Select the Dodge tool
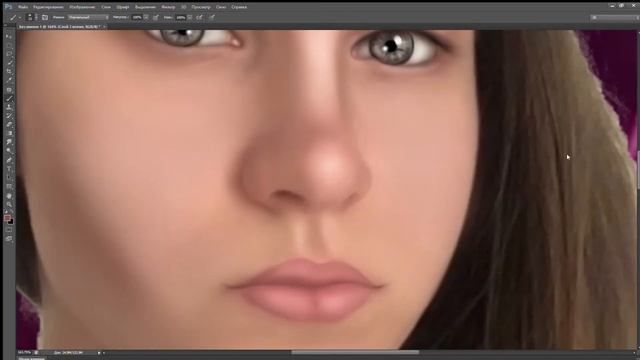This screenshot has width=640, height=360. tap(9, 151)
